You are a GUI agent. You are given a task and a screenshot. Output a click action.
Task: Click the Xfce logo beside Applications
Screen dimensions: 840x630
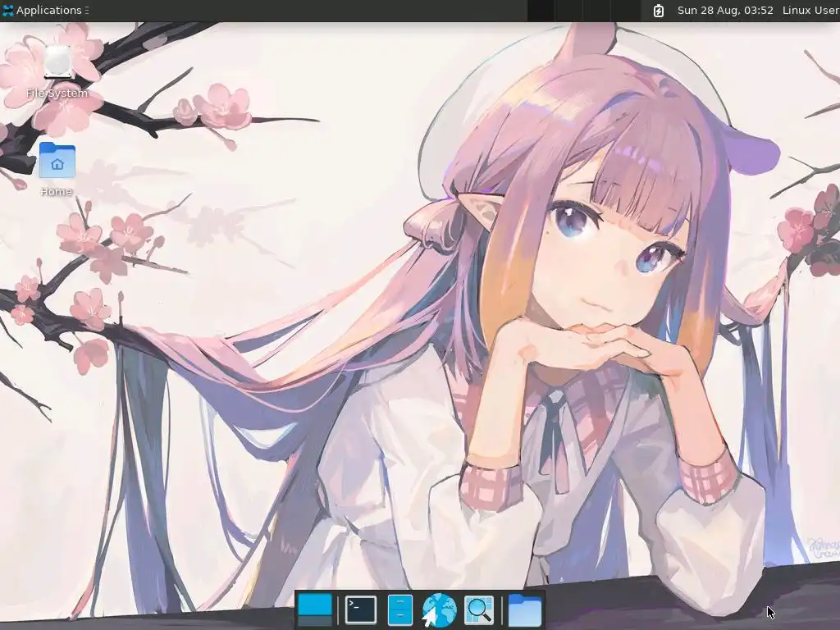pyautogui.click(x=8, y=10)
